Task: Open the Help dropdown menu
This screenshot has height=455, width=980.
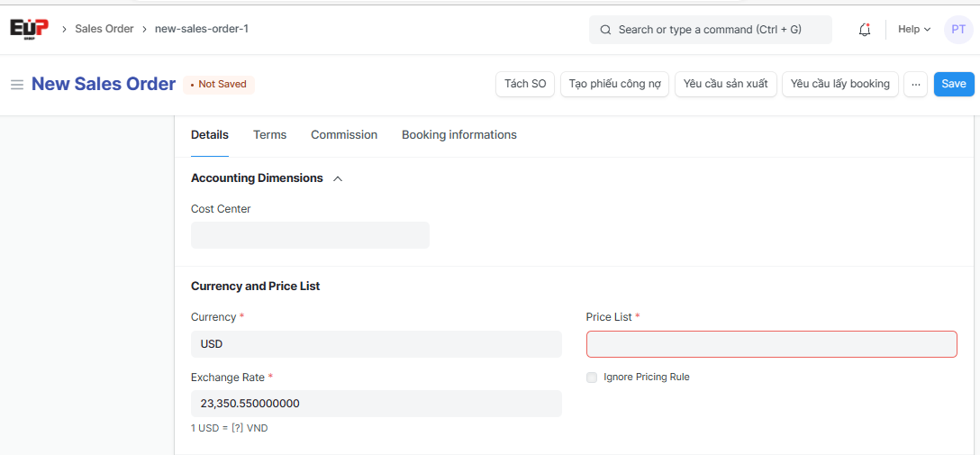Action: point(913,30)
